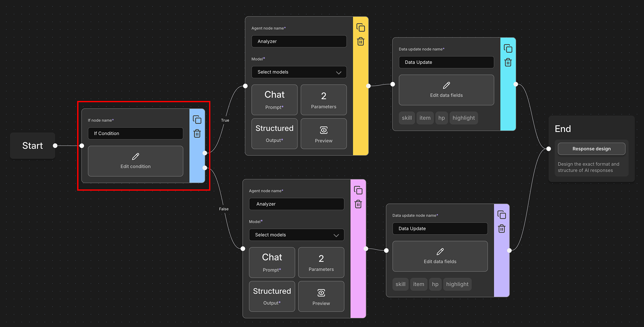Delete the If Condition node
The width and height of the screenshot is (644, 327).
coord(197,134)
